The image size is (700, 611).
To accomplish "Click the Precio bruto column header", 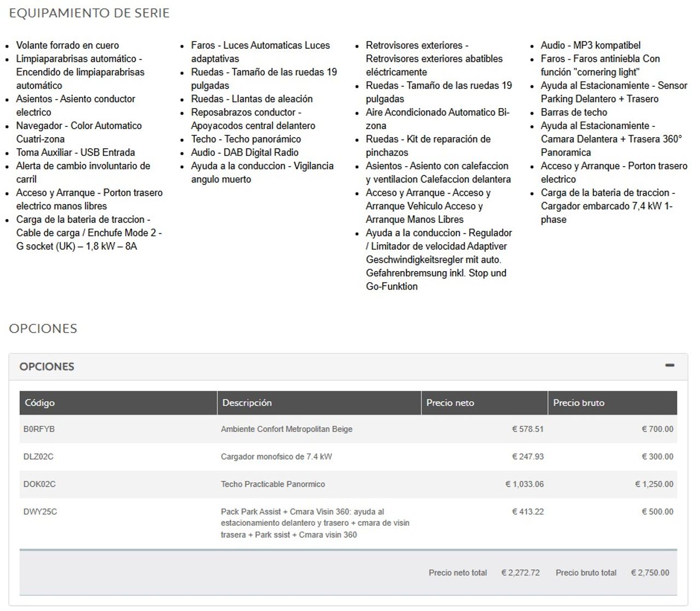I will coord(579,403).
